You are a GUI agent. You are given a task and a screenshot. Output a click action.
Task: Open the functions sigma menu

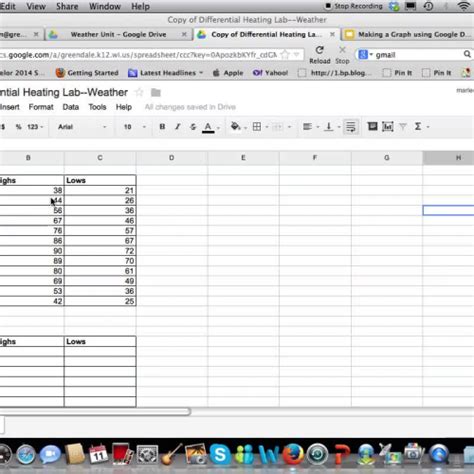point(418,127)
